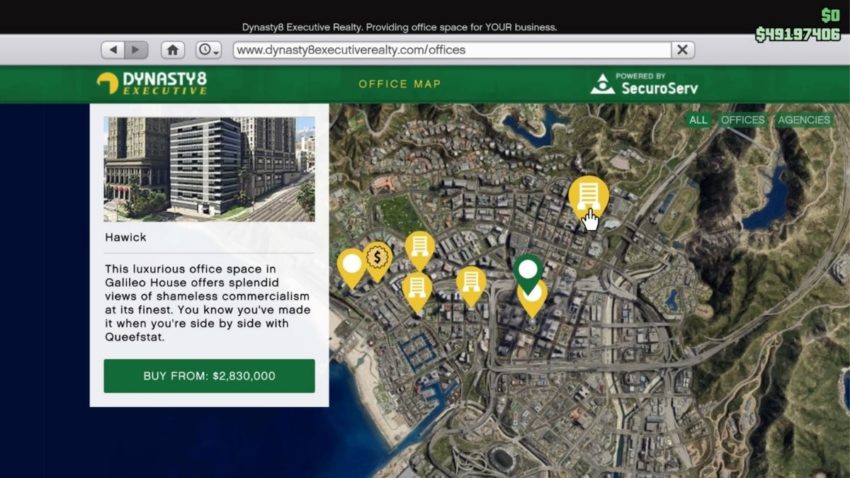Click the Galileo House building photo
This screenshot has width=850, height=478.
[209, 169]
